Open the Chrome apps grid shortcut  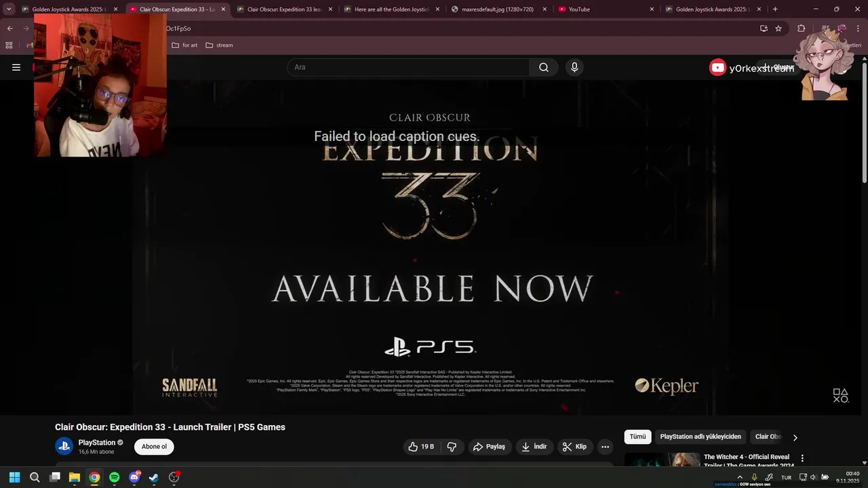(9, 45)
